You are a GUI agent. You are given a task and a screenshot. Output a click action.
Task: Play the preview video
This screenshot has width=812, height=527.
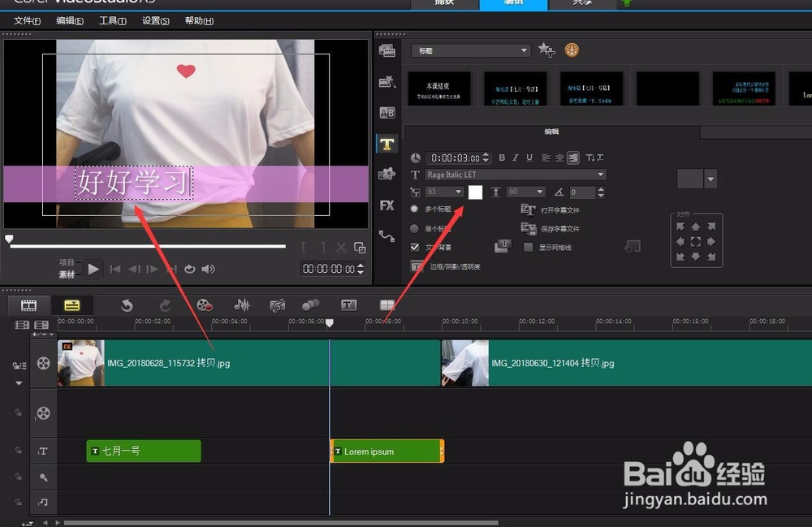click(93, 270)
